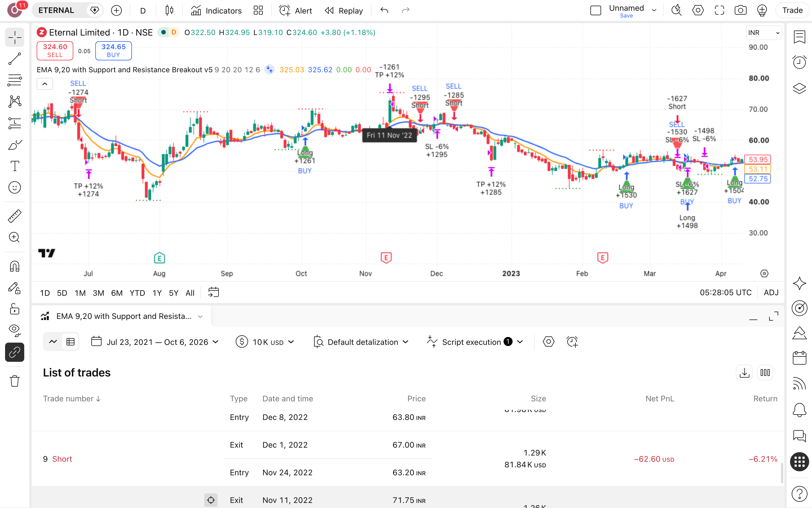Select the Fibonacci retracement tool
812x508 pixels.
[x=14, y=80]
